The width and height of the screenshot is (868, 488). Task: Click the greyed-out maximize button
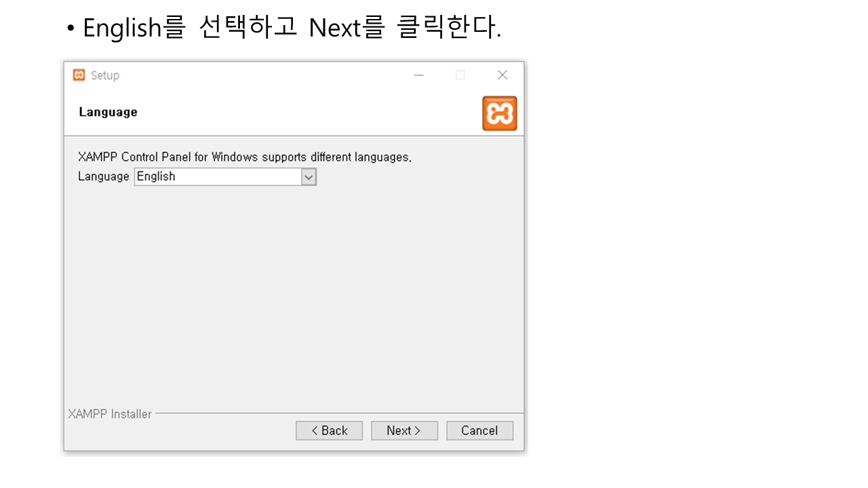coord(460,75)
